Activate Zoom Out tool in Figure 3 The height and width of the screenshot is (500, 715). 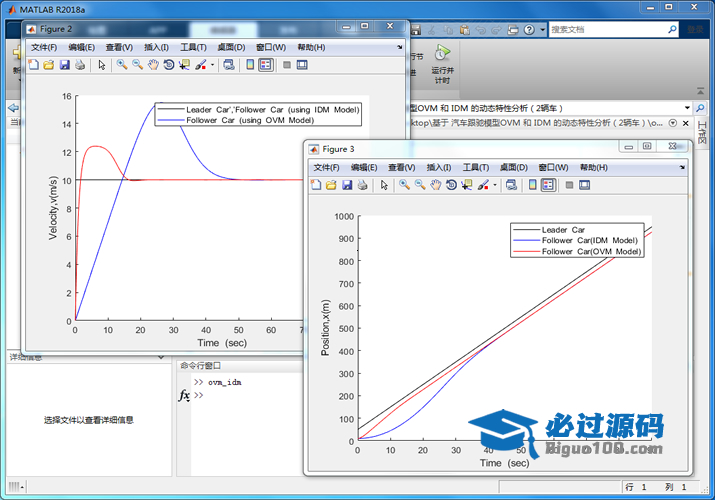coord(420,185)
